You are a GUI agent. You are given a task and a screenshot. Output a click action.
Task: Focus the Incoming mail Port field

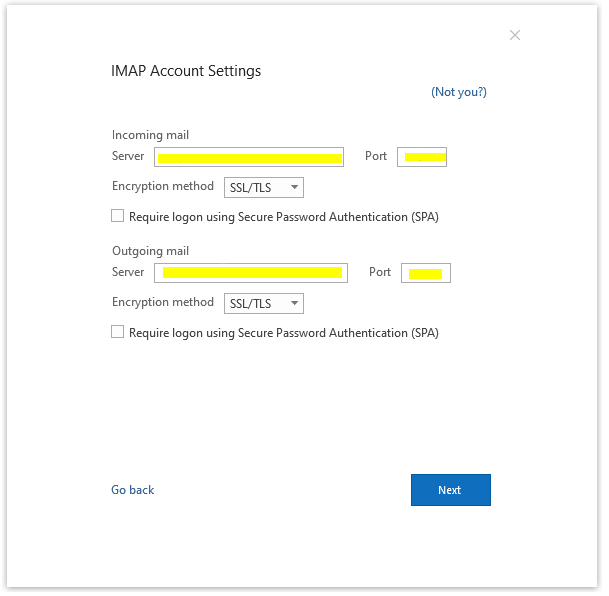(x=422, y=157)
